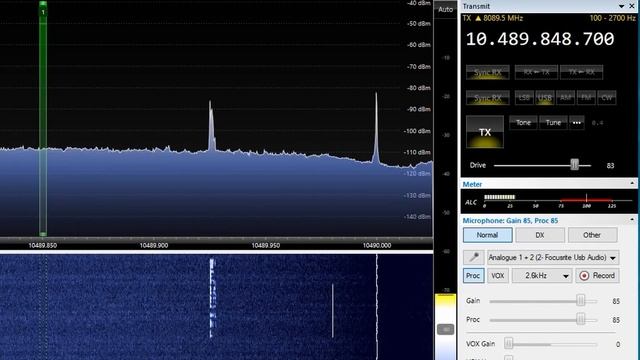The height and width of the screenshot is (360, 640).
Task: Click the TX frequency warning triangle
Action: click(478, 18)
